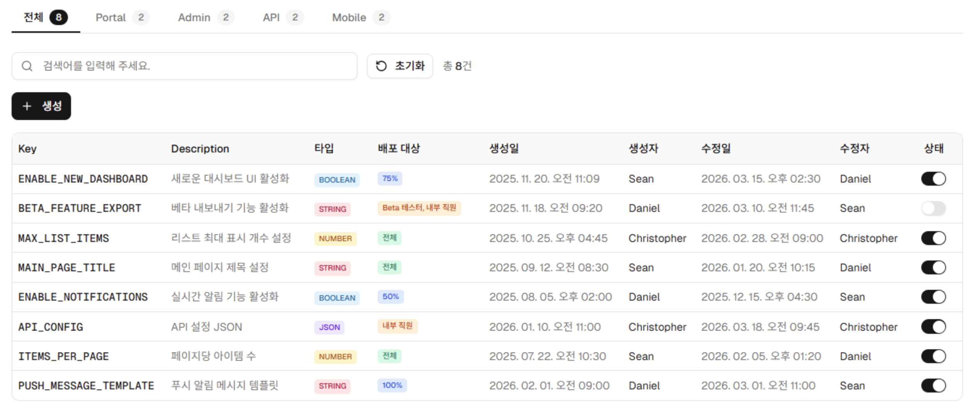The image size is (980, 416).
Task: Select the ENABLE_NEW_DASHBOARD key
Action: click(83, 179)
